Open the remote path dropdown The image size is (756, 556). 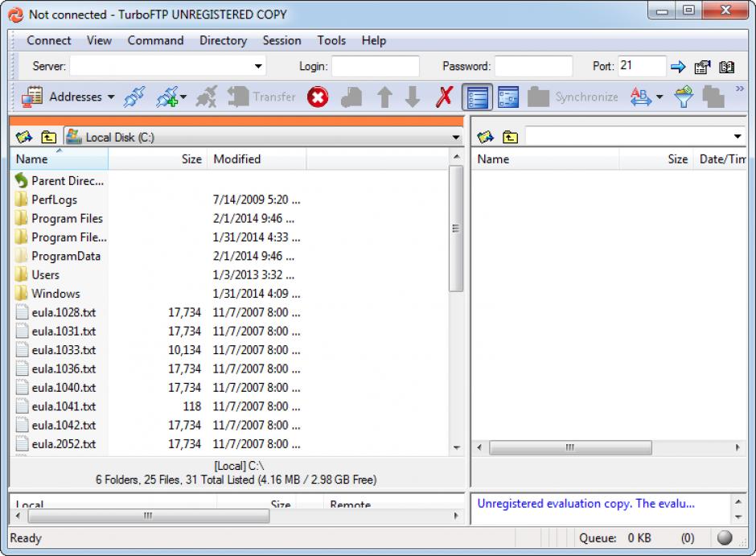pyautogui.click(x=738, y=137)
